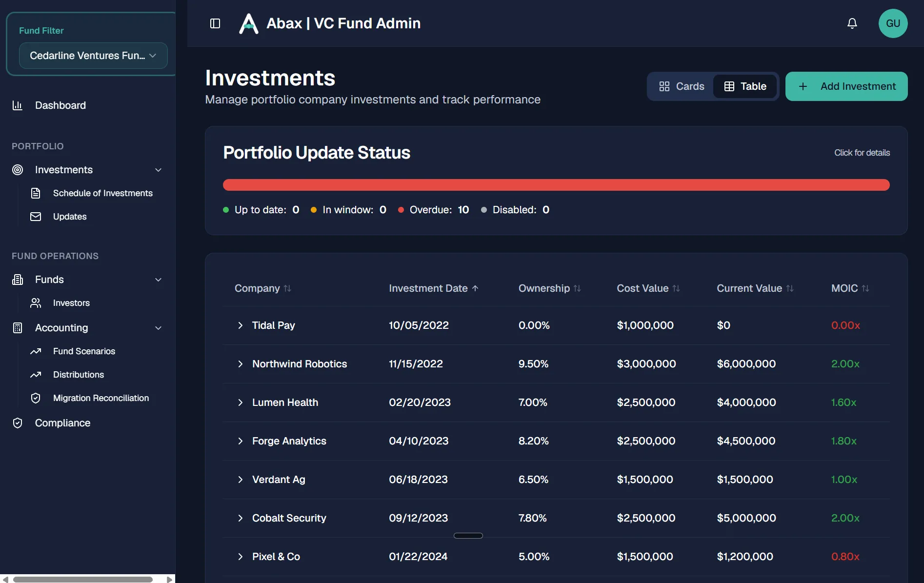
Task: Click the Compliance shield icon
Action: tap(18, 423)
